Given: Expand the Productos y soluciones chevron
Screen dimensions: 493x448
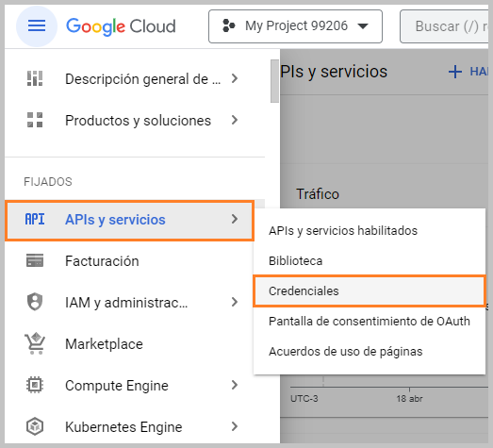Looking at the screenshot, I should (x=234, y=120).
